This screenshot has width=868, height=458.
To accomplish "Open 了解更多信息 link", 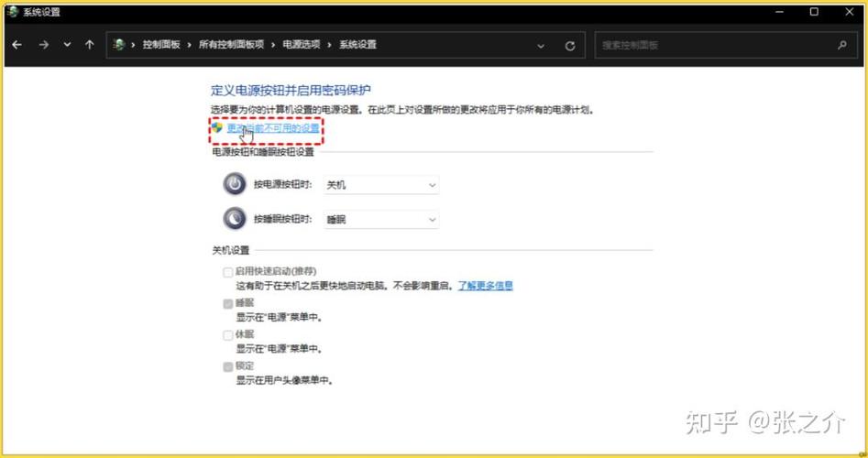I will 485,286.
